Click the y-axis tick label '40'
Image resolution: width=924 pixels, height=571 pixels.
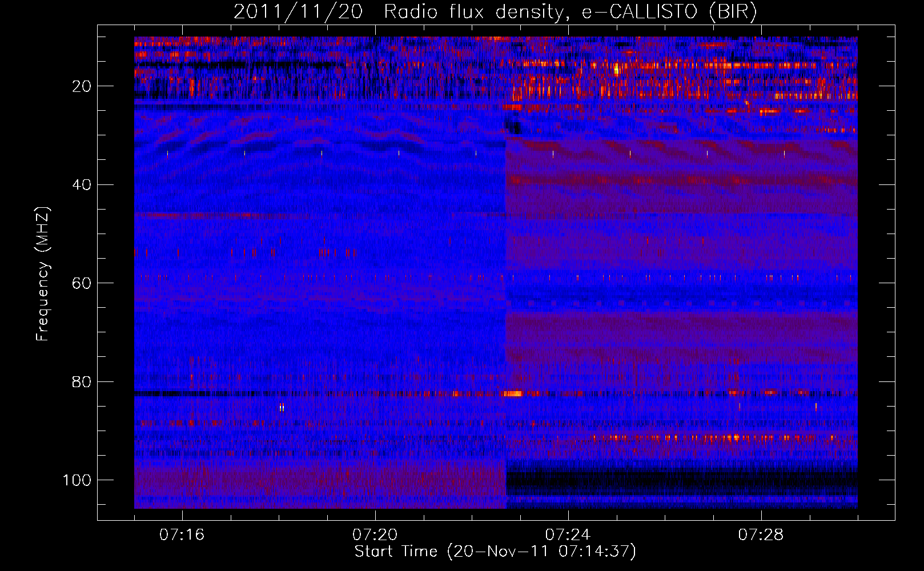pos(82,185)
